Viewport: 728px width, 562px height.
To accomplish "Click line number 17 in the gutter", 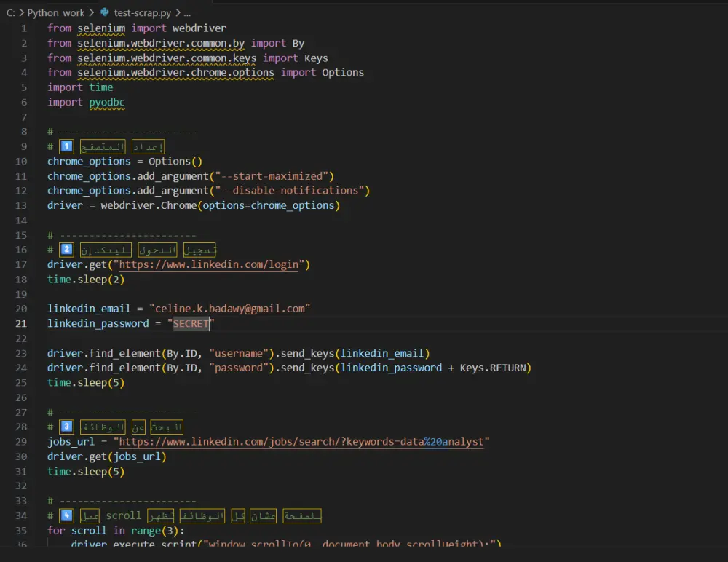I will [21, 265].
